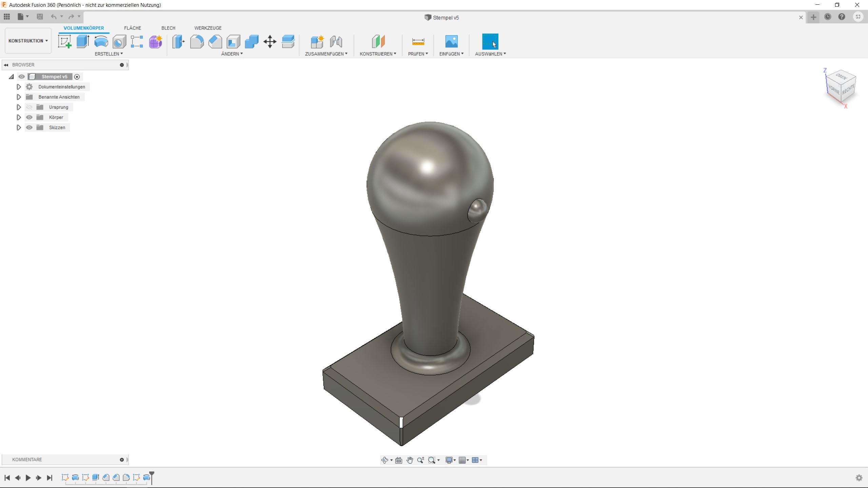Expand the KOMMENTARE panel
The width and height of the screenshot is (868, 488).
122,460
